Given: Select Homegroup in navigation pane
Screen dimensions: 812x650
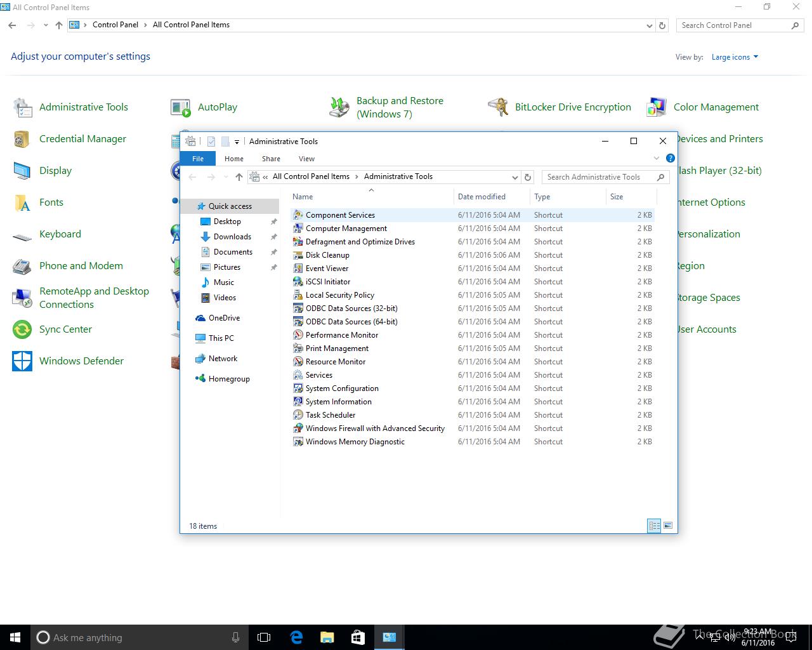Looking at the screenshot, I should point(229,379).
